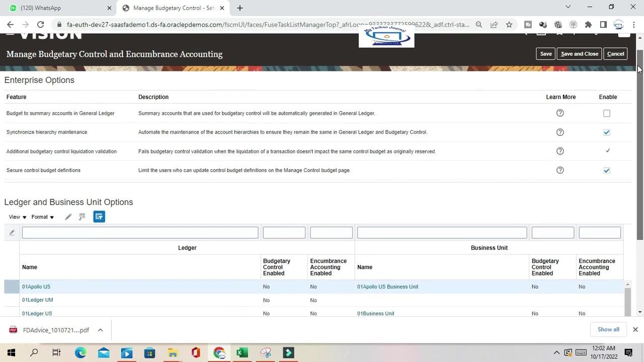The height and width of the screenshot is (362, 644).
Task: Open Learn More for Additional liquidation validation
Action: click(560, 151)
